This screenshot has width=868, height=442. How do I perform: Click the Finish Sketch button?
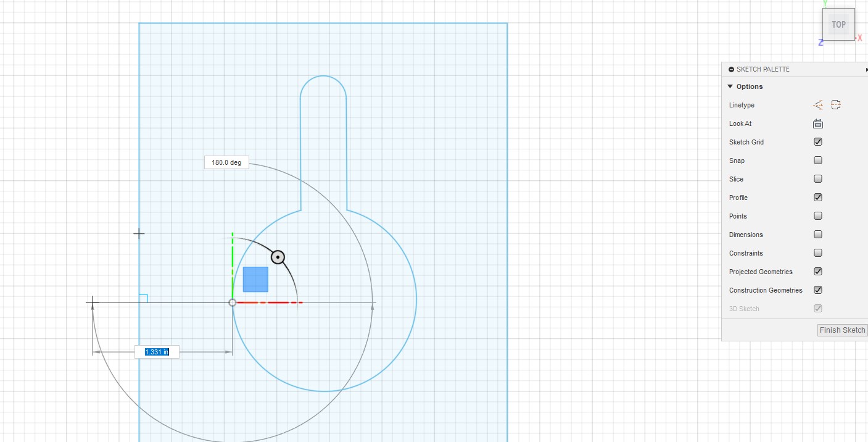(842, 330)
